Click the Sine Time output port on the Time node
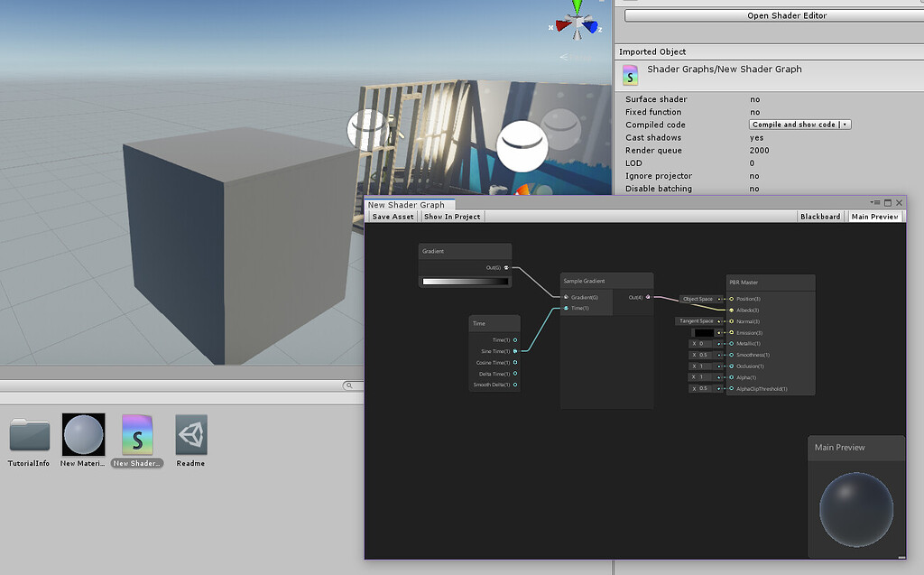The height and width of the screenshot is (575, 924). 514,351
